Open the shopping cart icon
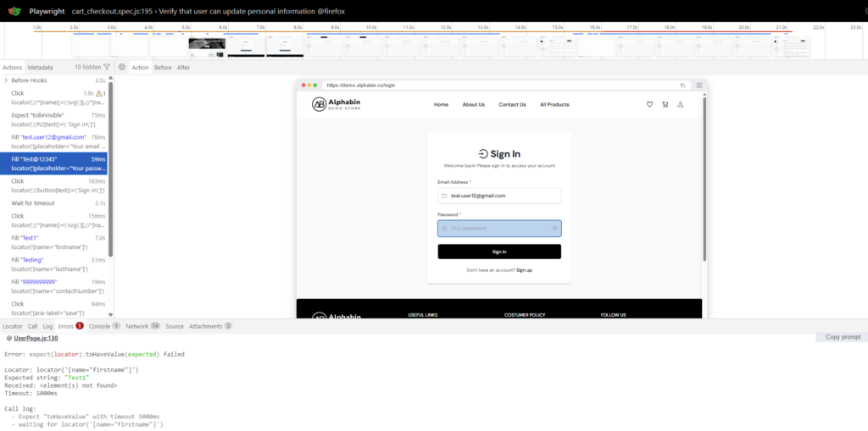This screenshot has width=868, height=431. click(665, 105)
